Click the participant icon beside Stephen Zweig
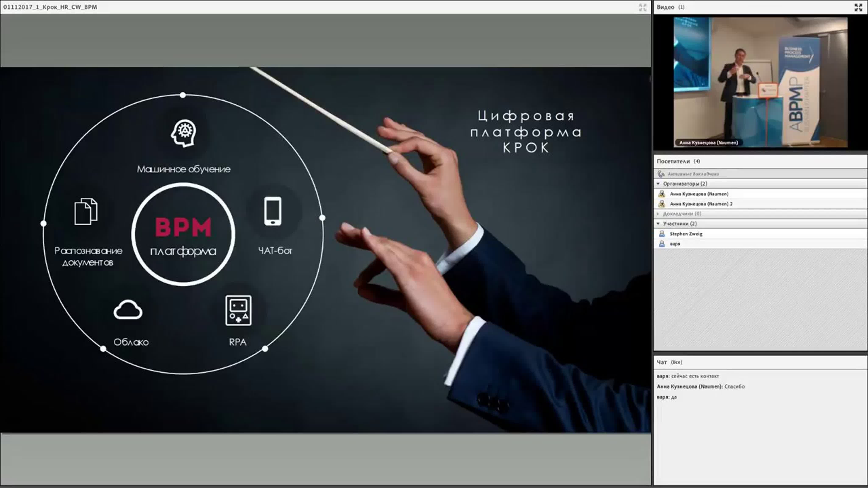The width and height of the screenshot is (868, 488). click(x=662, y=234)
